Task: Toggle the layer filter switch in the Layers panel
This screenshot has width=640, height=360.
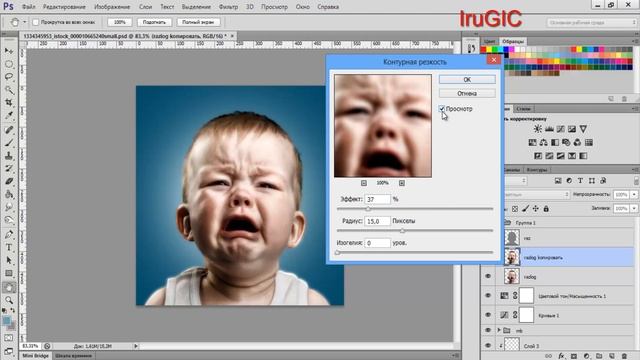Action: click(636, 181)
